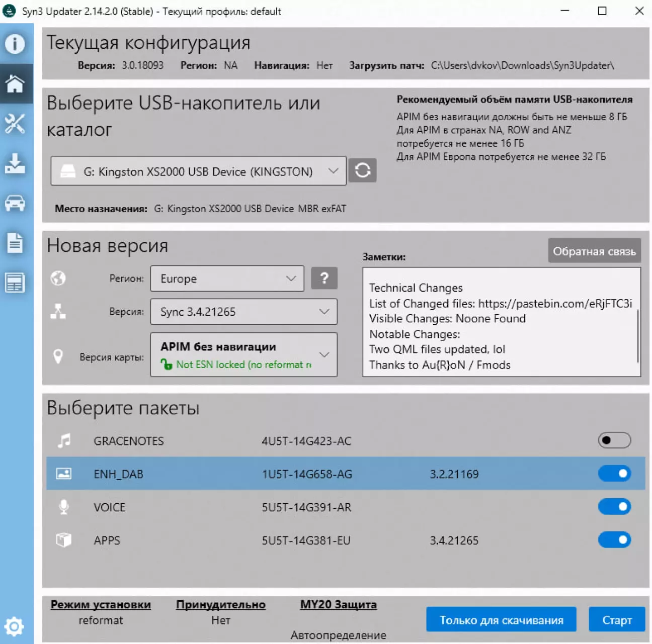The image size is (652, 644).
Task: Open the info page in sidebar
Action: pos(15,44)
